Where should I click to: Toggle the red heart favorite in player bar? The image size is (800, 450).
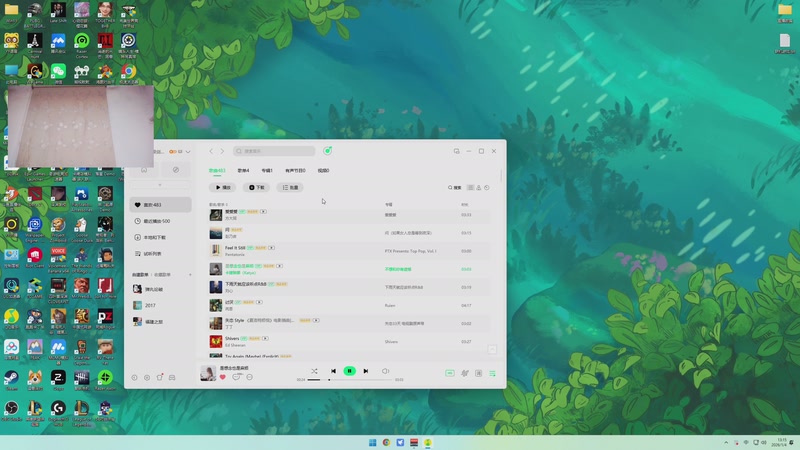point(222,377)
